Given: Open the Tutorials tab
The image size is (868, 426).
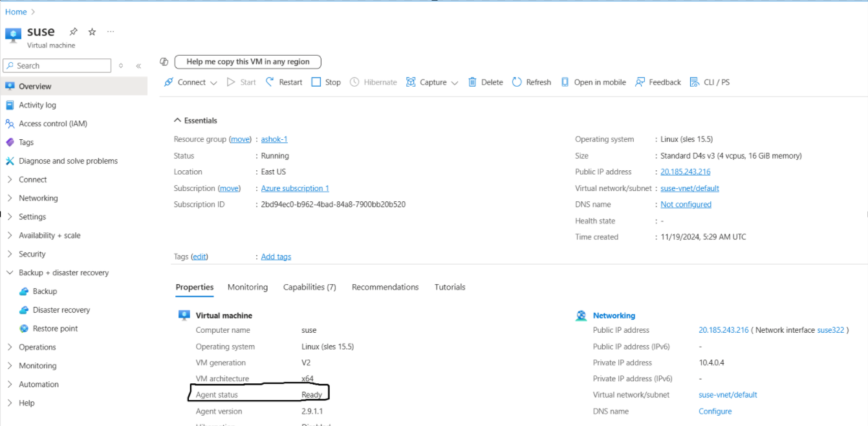Looking at the screenshot, I should tap(450, 287).
